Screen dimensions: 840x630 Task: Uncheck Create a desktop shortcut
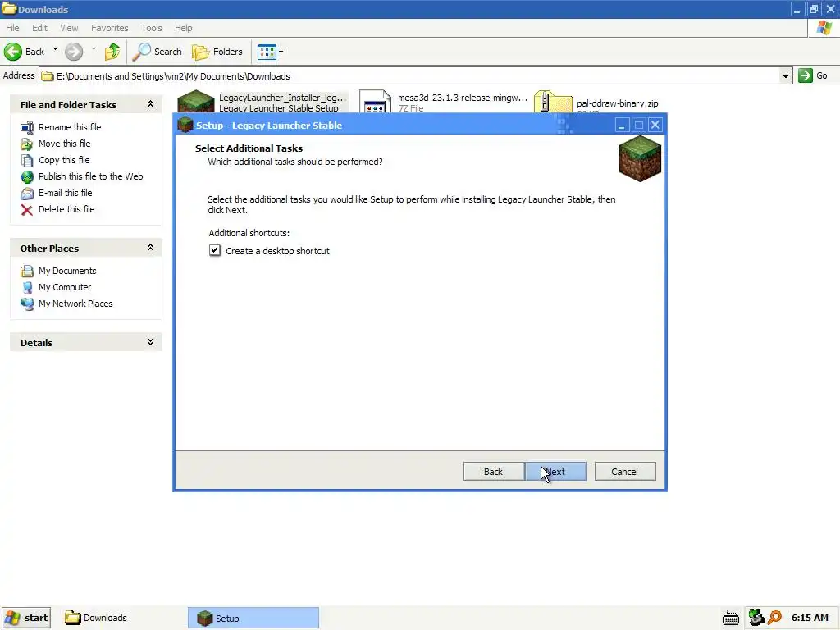coord(215,250)
